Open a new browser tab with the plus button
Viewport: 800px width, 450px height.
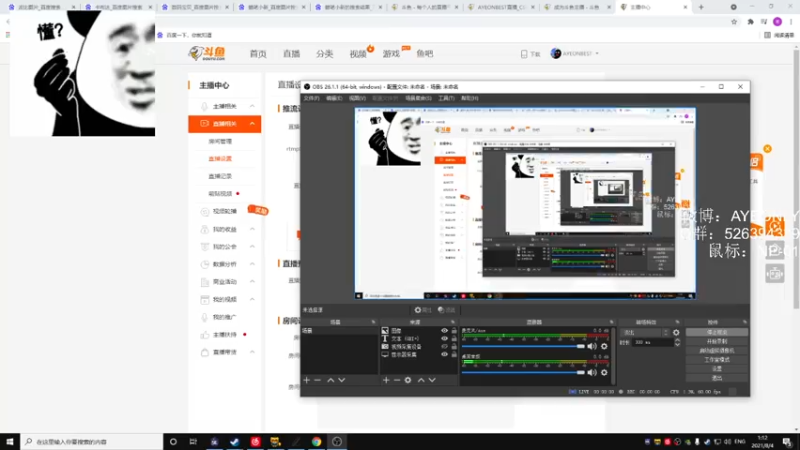point(701,7)
